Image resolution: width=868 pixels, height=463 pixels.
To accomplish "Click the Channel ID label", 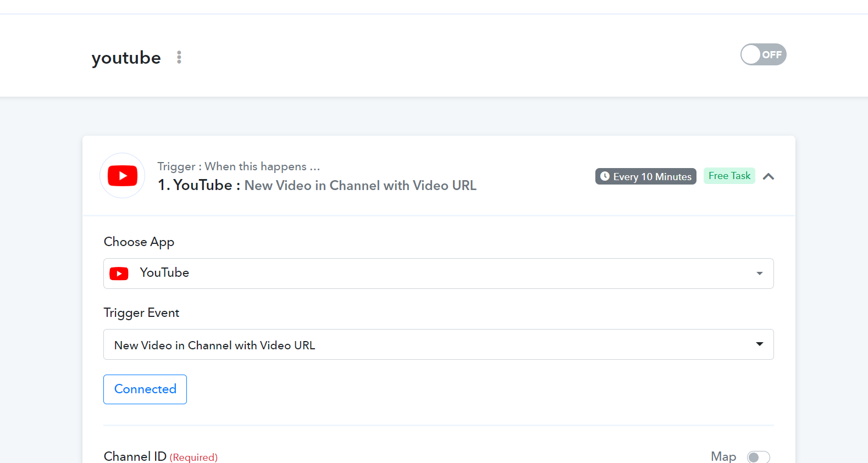I will pyautogui.click(x=135, y=456).
